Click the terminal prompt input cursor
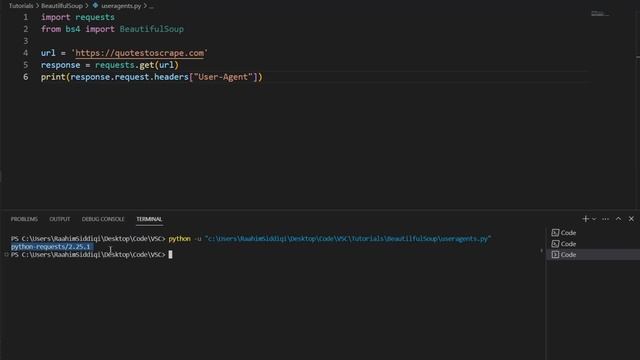The image size is (640, 360). (170, 255)
